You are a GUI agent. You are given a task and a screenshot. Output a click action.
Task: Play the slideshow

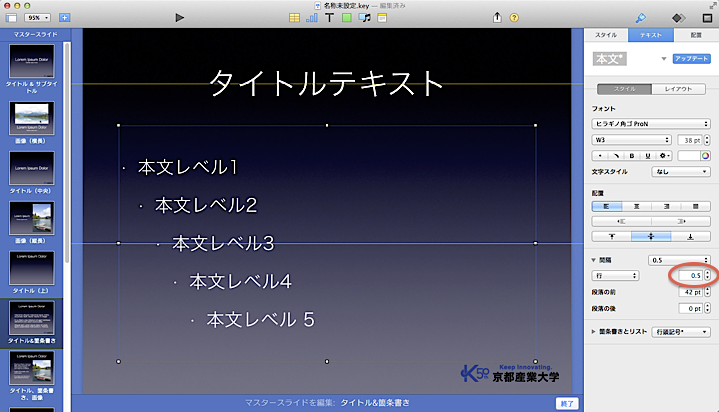179,18
